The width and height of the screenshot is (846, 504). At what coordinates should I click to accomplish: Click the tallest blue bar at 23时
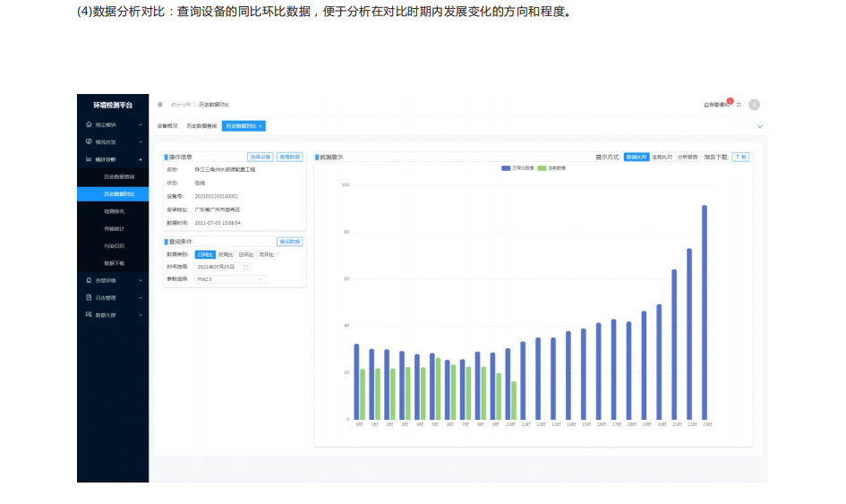click(x=704, y=312)
